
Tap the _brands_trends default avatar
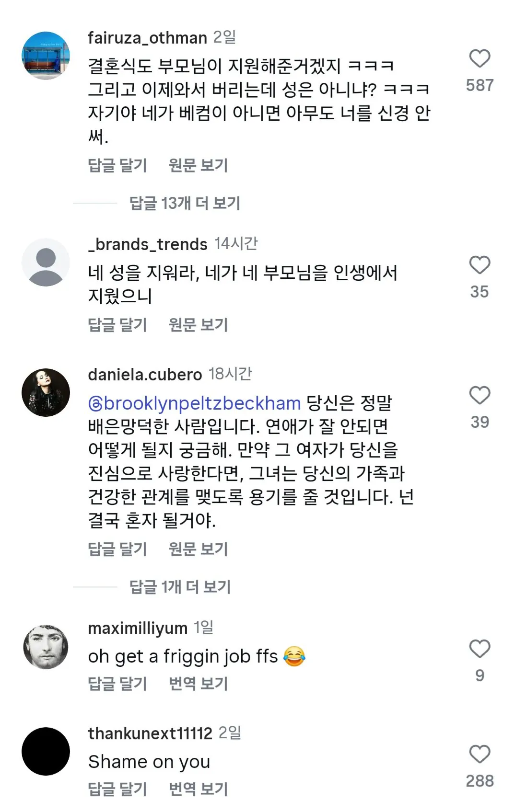(x=46, y=263)
